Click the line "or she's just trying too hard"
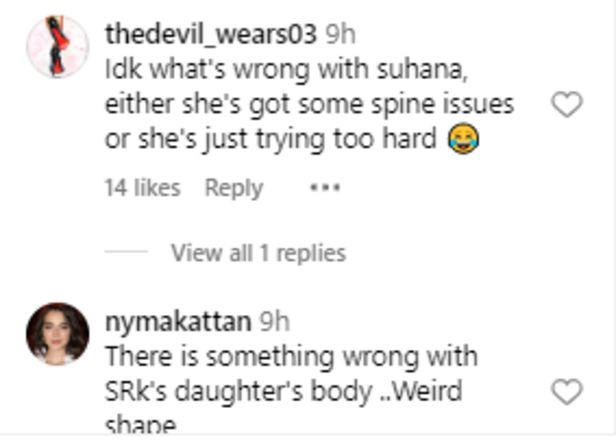This screenshot has width=616, height=442. 271,139
